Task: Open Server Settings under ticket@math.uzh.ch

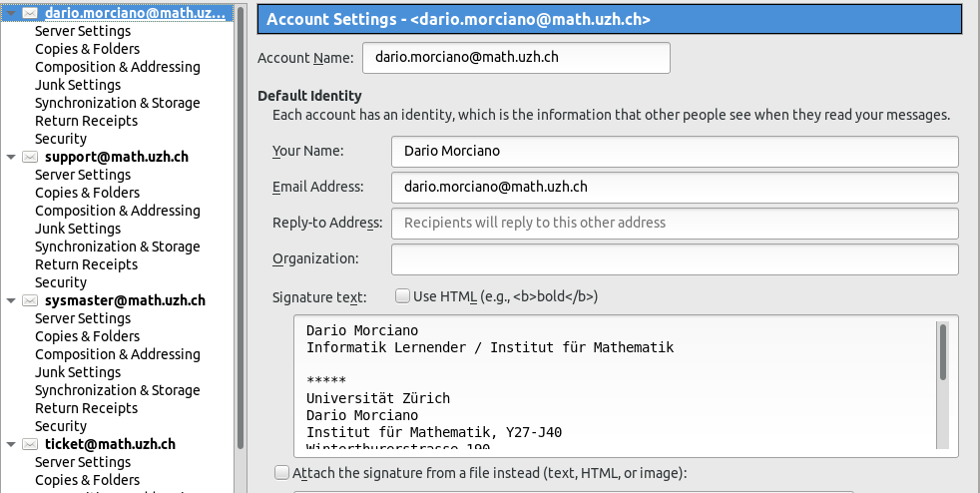Action: click(83, 462)
